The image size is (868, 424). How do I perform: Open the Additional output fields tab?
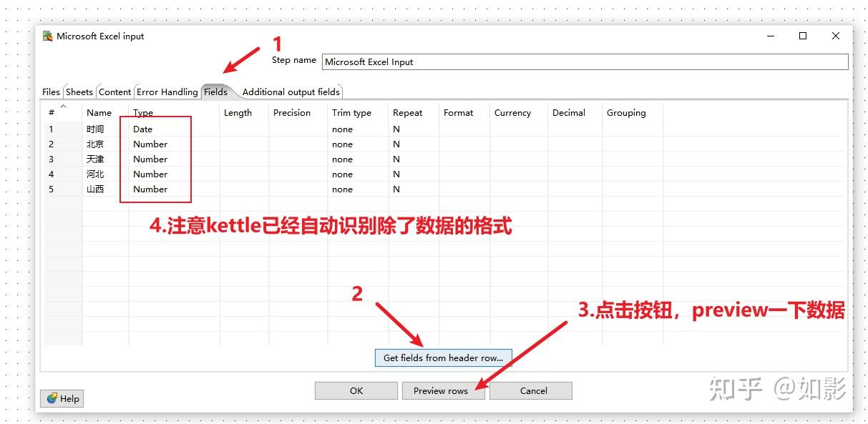(x=291, y=92)
